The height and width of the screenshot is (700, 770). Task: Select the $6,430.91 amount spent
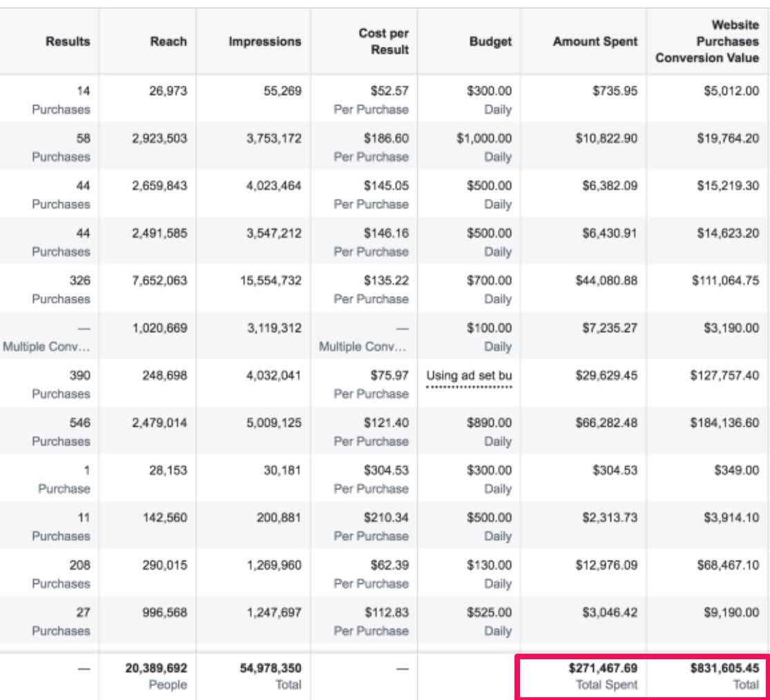[610, 233]
